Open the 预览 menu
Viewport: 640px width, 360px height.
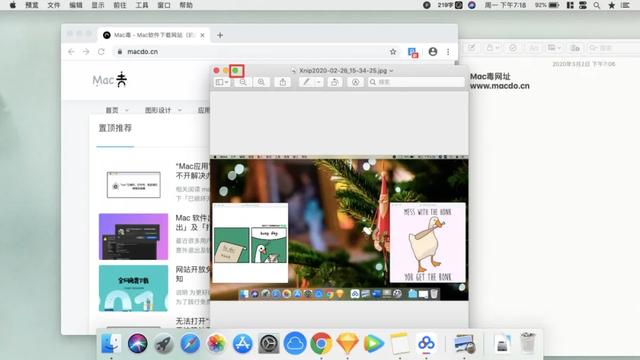(x=32, y=5)
